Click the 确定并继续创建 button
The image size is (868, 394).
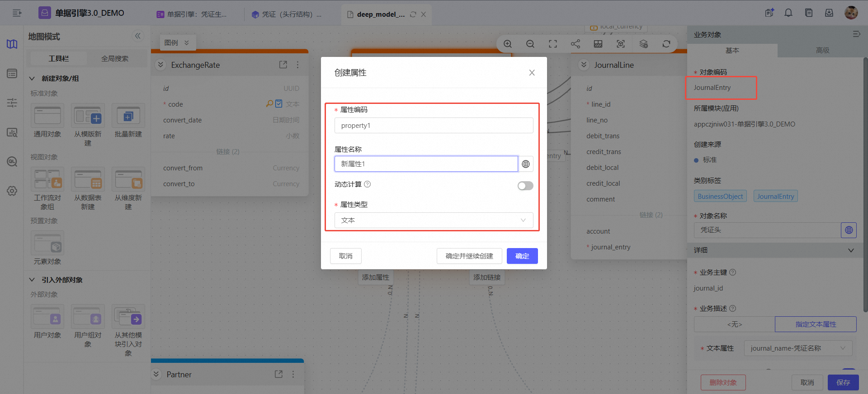(x=469, y=256)
